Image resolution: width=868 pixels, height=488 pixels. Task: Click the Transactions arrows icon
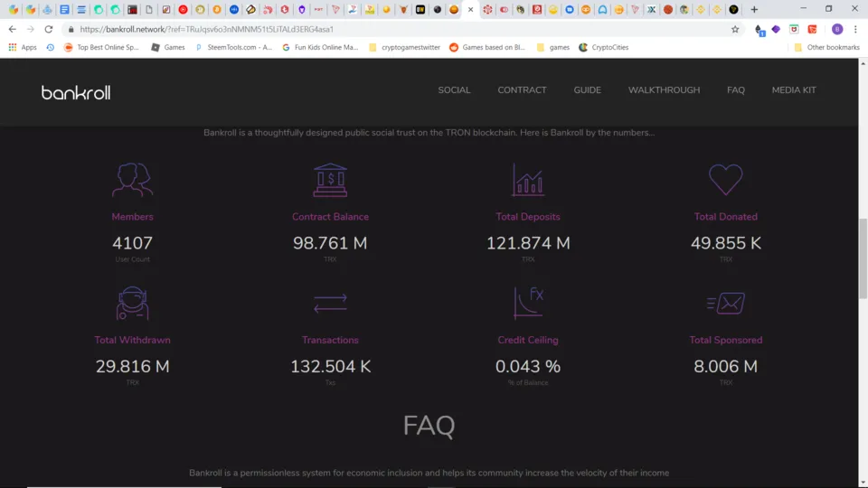[x=330, y=304]
